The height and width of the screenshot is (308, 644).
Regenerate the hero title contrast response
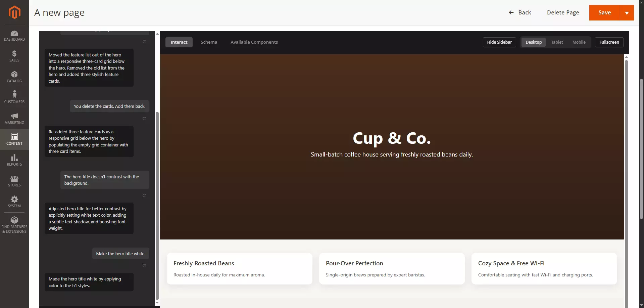point(145,195)
